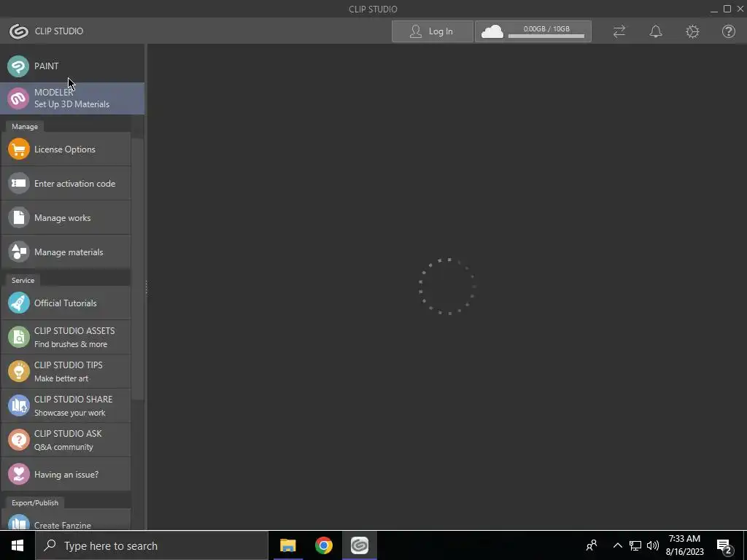Screen dimensions: 747x560
Task: Open Action Center notifications icon
Action: (x=724, y=546)
